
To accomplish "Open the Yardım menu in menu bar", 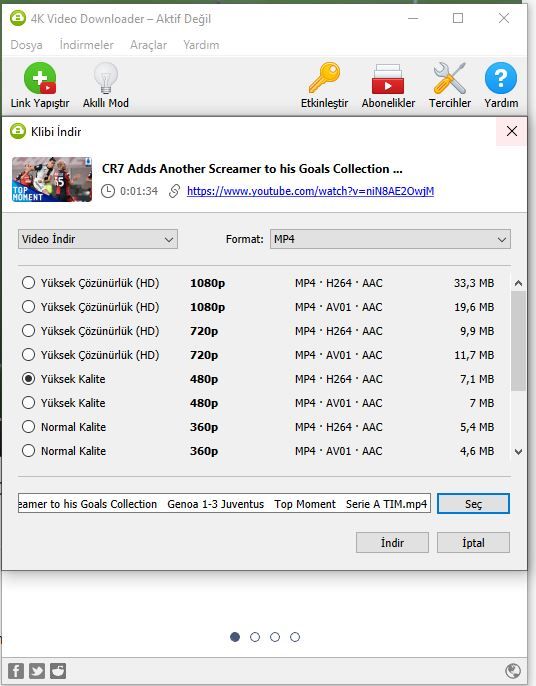I will pyautogui.click(x=201, y=45).
